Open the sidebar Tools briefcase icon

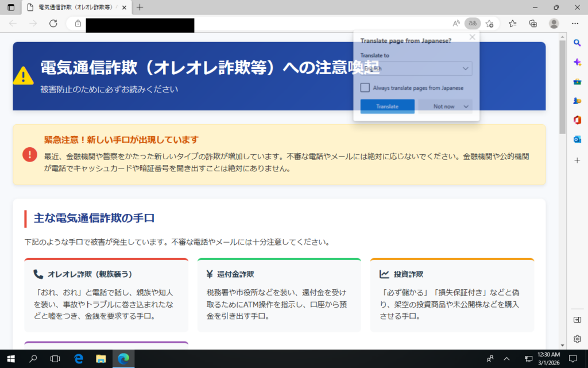coord(577,81)
